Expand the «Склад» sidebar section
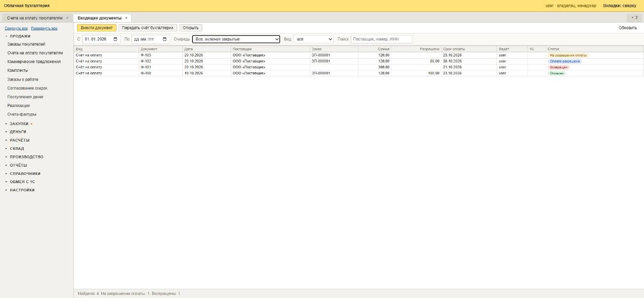 click(x=17, y=149)
